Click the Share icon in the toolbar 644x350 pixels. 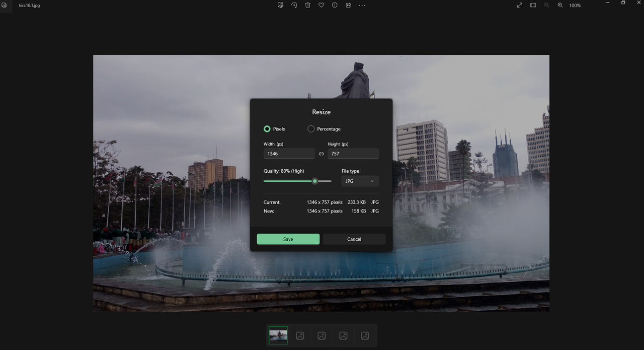pos(348,5)
